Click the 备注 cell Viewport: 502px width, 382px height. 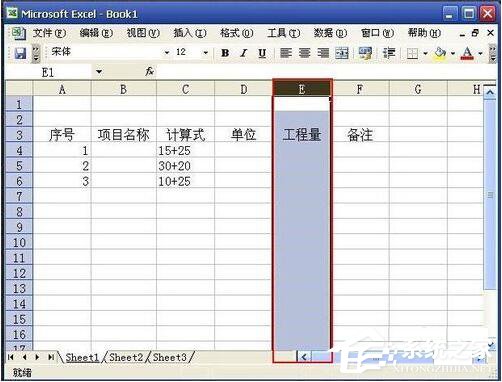pos(360,135)
